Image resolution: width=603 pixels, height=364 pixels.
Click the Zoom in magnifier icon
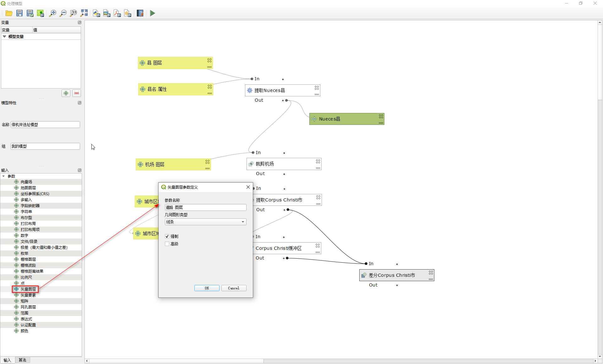click(52, 13)
